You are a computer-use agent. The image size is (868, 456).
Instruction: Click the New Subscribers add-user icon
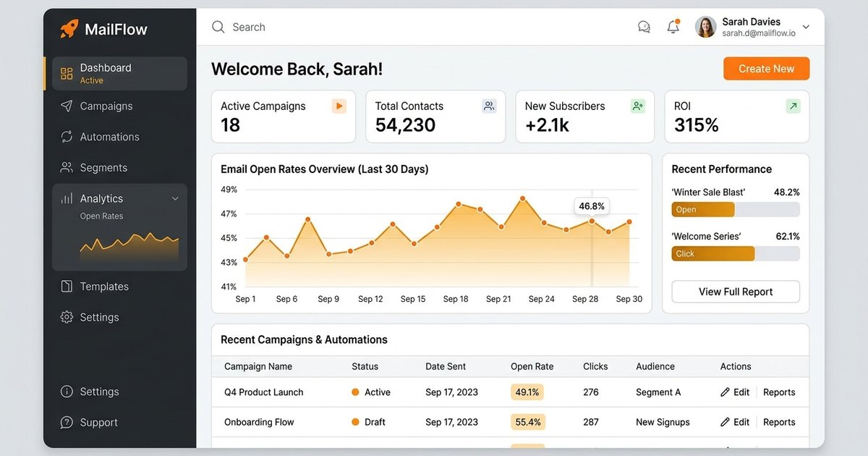tap(637, 106)
